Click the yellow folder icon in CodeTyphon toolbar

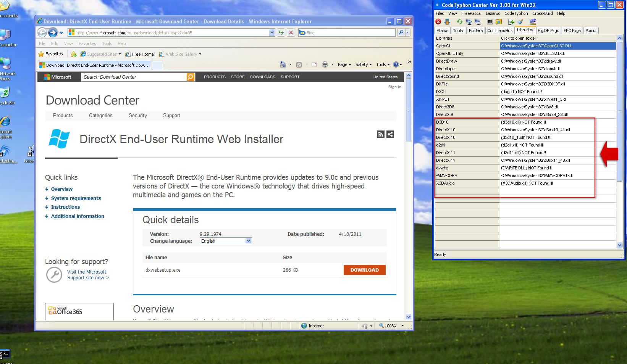[499, 22]
